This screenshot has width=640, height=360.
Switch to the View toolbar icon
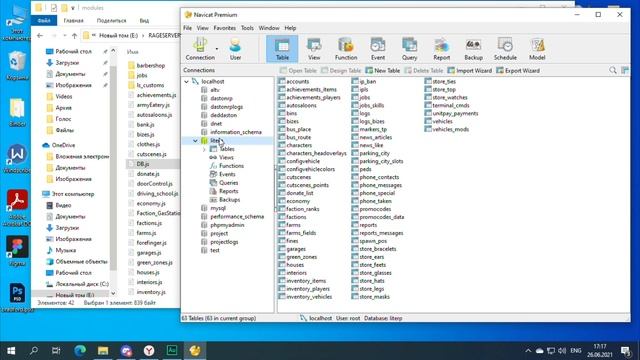[314, 49]
